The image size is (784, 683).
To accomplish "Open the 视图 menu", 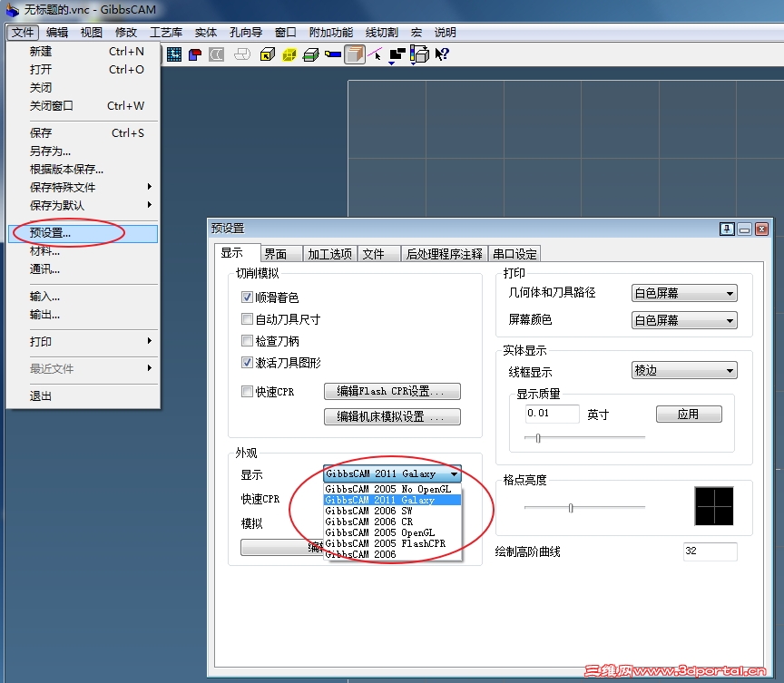I will [92, 33].
